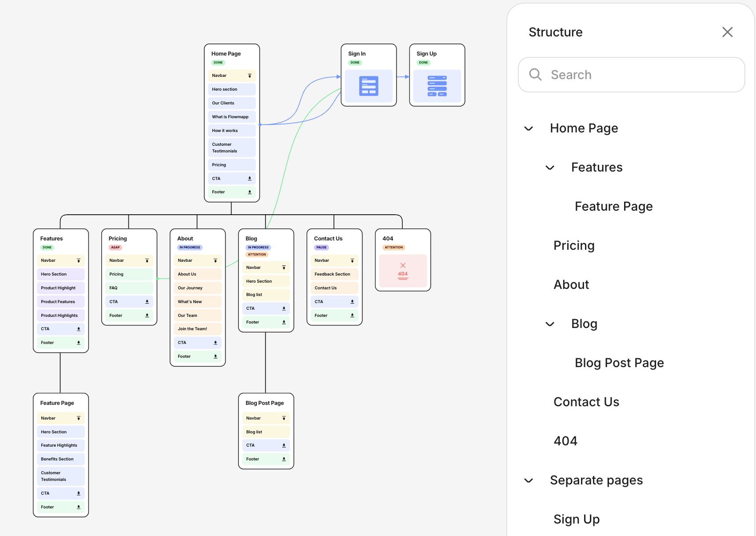Click pin icon on Home Page Navbar

250,76
